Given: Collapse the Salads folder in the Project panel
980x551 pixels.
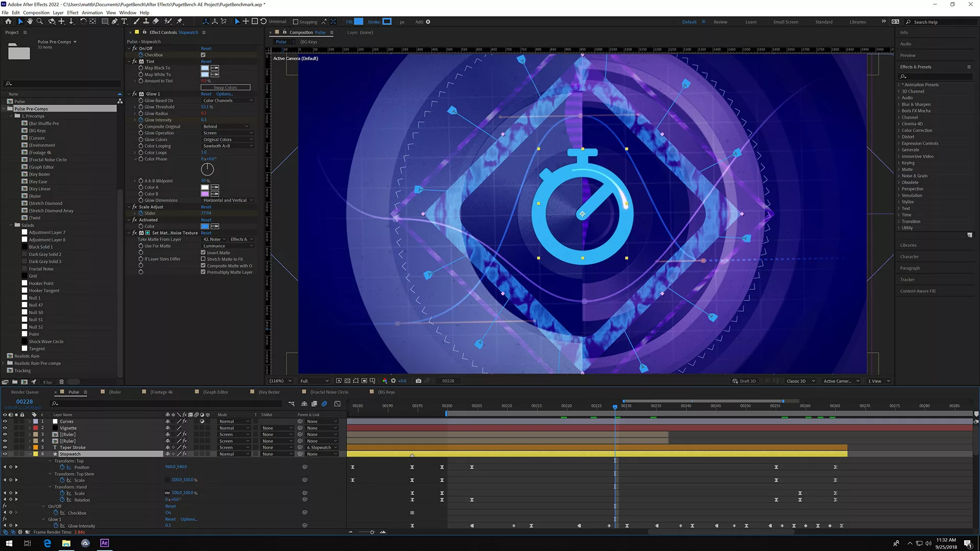Looking at the screenshot, I should [11, 225].
